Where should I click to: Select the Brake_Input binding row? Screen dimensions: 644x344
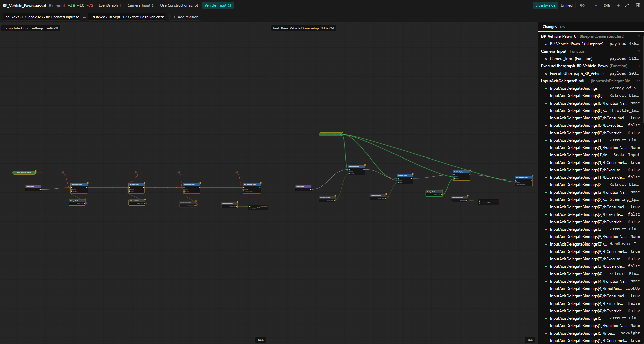(590, 155)
